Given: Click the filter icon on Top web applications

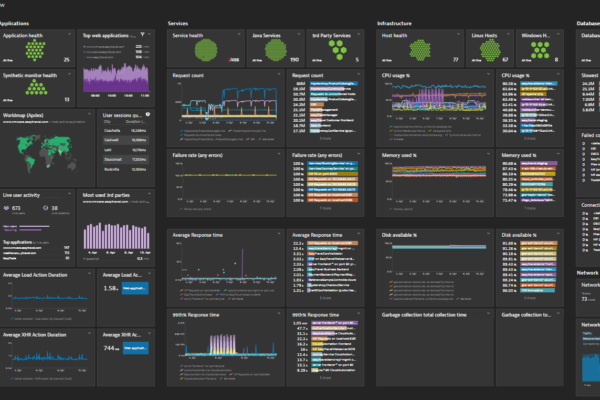Looking at the screenshot, I should click(142, 34).
